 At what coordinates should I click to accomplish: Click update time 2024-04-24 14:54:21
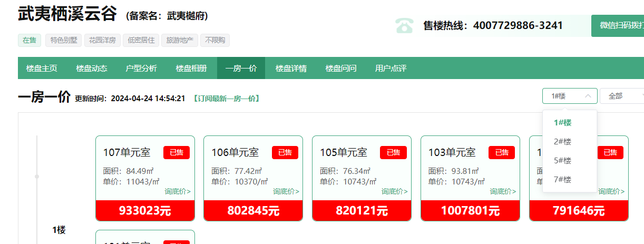(148, 99)
